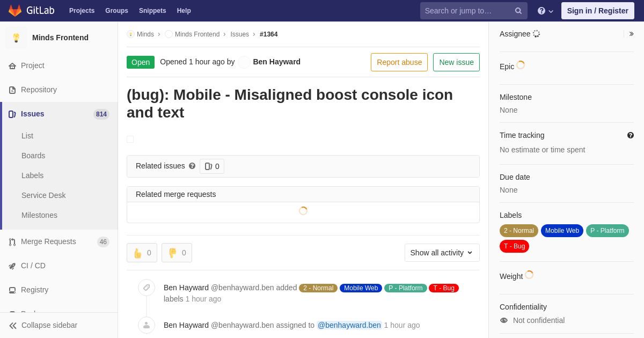Click 2 - Normal label in sidebar
This screenshot has height=338, width=644.
pyautogui.click(x=519, y=231)
